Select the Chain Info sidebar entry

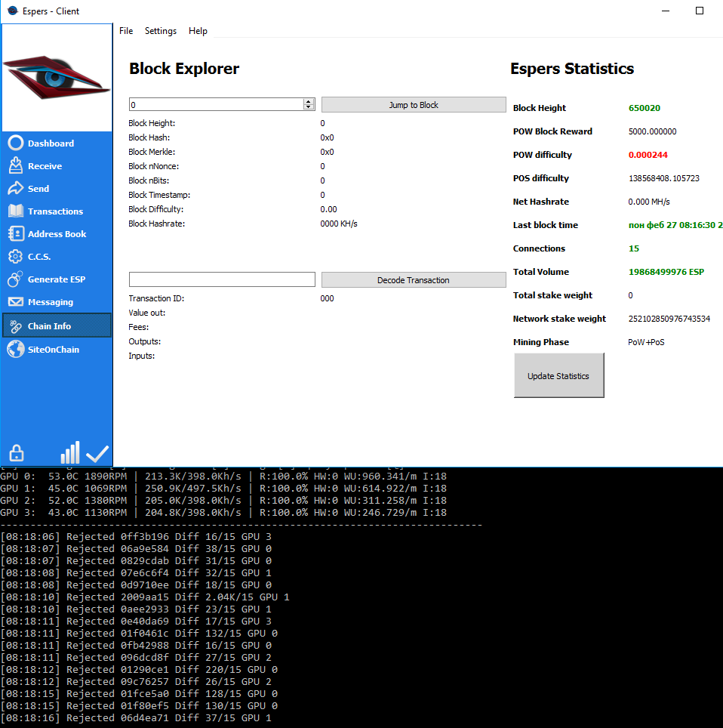pos(57,325)
